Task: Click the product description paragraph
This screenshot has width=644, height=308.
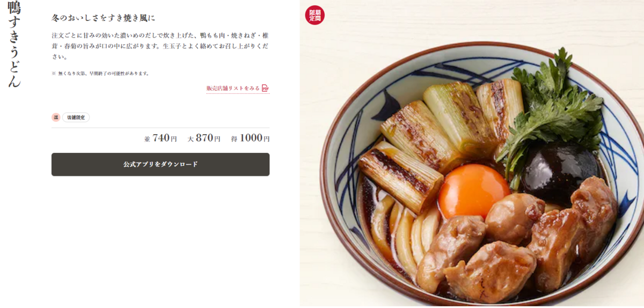Action: pos(159,46)
